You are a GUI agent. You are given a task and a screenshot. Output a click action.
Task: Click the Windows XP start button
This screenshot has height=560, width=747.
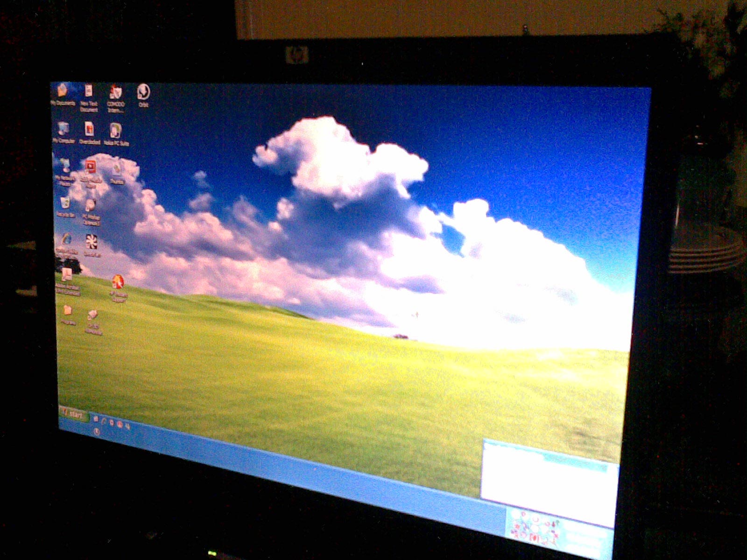74,414
